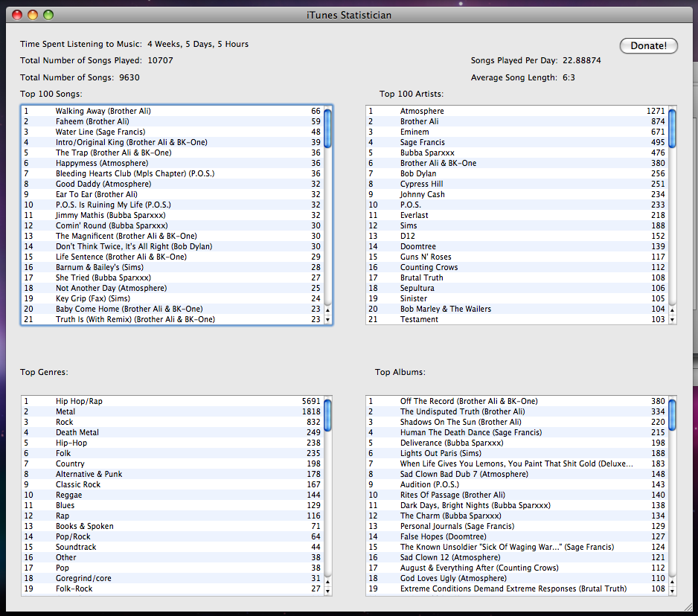Select artist Atmosphere in Top Artists

[x=517, y=111]
